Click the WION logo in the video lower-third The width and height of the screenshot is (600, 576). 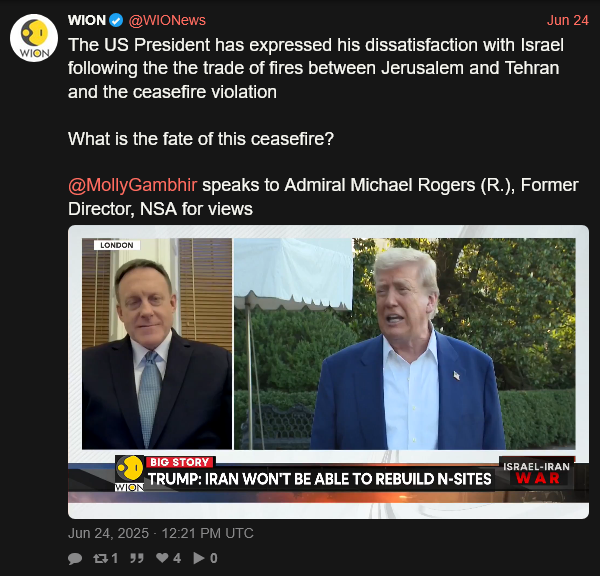[130, 473]
